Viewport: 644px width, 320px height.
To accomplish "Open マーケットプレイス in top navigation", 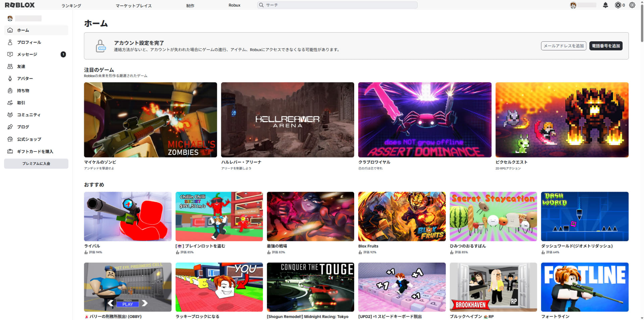I will tap(133, 5).
